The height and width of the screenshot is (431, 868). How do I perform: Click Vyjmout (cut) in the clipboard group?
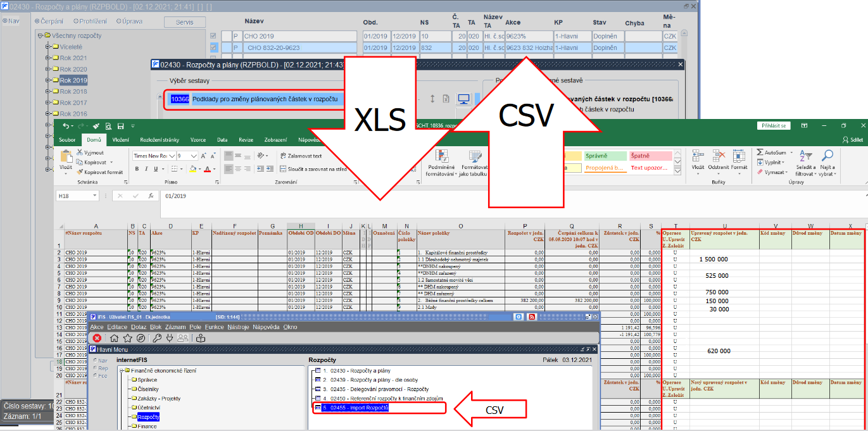point(90,153)
